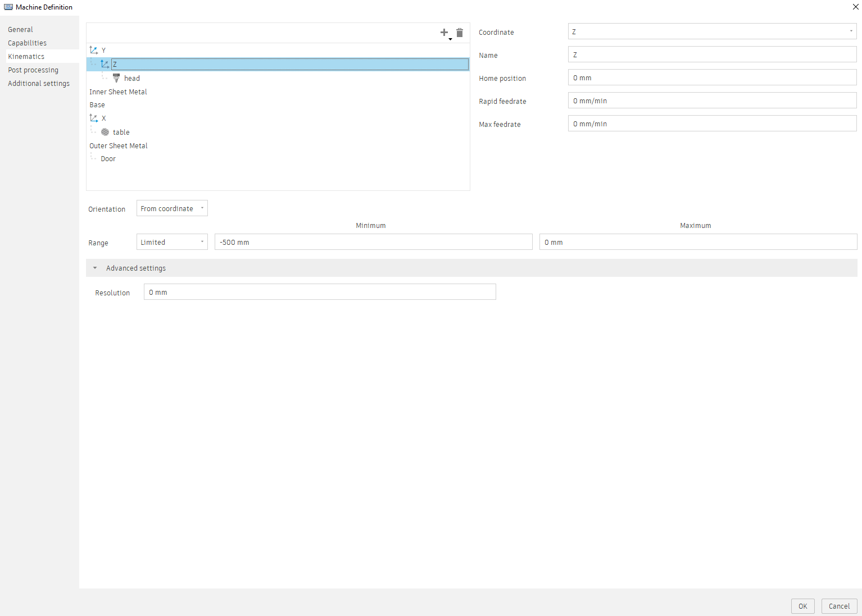Click the Minimum range field
This screenshot has width=862, height=616.
coord(373,242)
